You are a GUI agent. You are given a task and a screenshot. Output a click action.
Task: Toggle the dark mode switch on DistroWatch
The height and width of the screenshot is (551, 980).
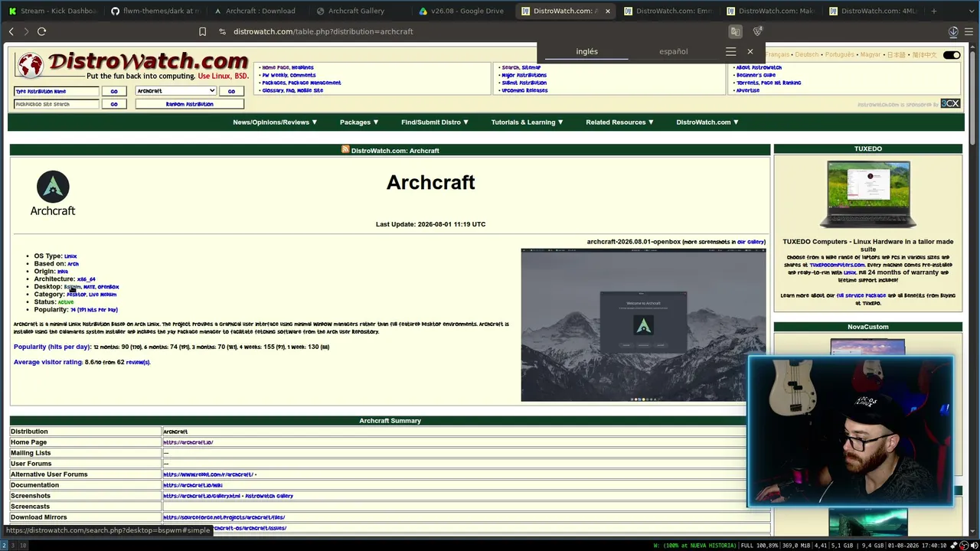(952, 55)
